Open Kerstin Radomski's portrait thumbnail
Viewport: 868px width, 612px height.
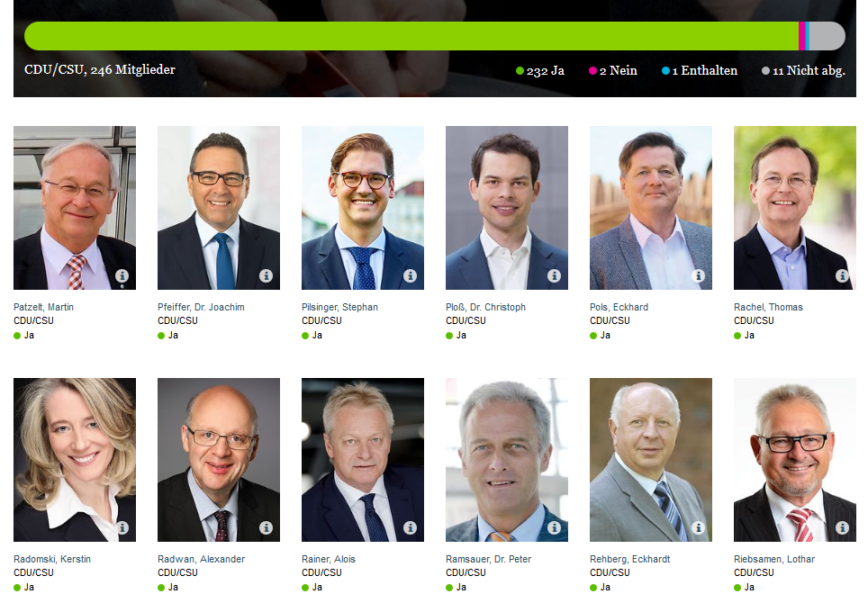(75, 460)
